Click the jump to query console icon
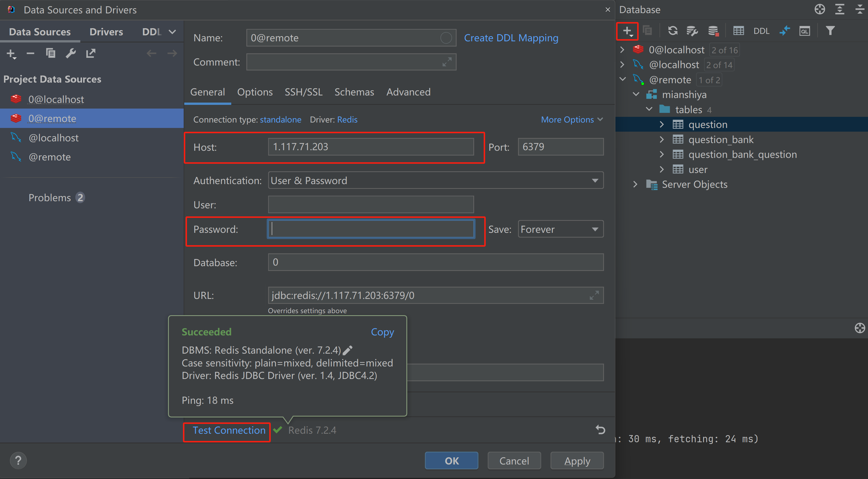This screenshot has height=479, width=868. 803,30
